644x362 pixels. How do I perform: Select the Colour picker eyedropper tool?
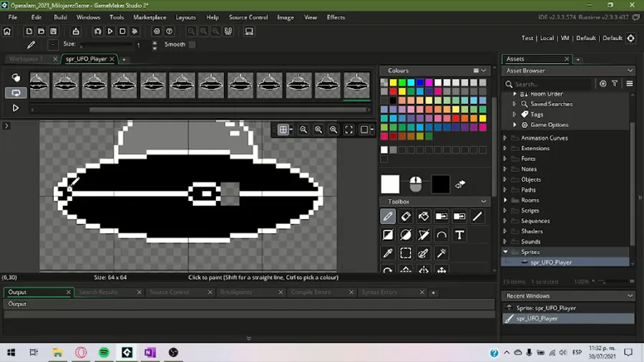(x=388, y=253)
